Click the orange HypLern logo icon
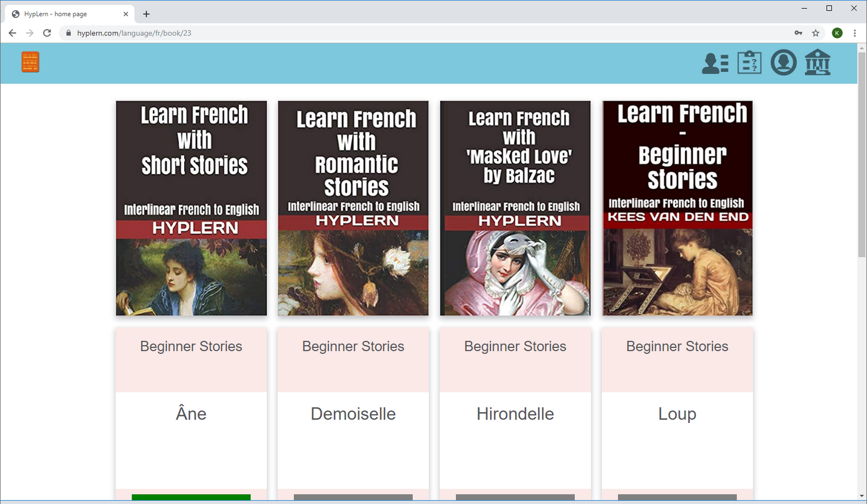This screenshot has width=867, height=504. 30,62
